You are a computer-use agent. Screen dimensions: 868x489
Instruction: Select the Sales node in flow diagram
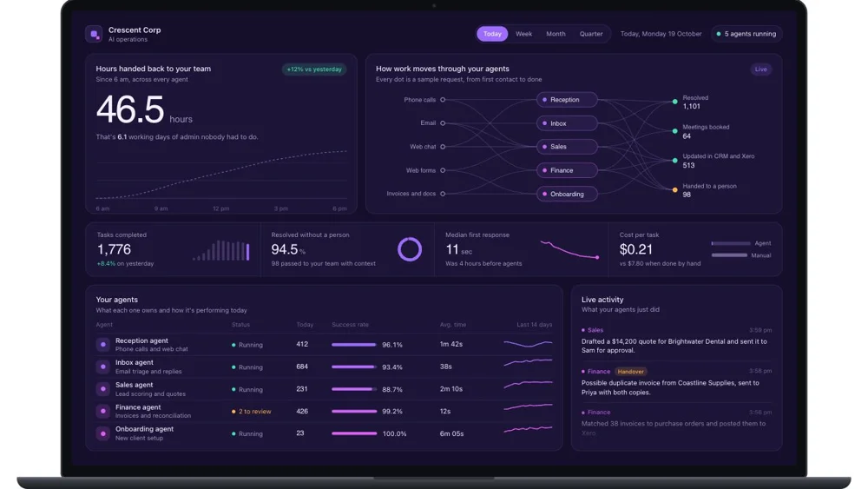[567, 147]
